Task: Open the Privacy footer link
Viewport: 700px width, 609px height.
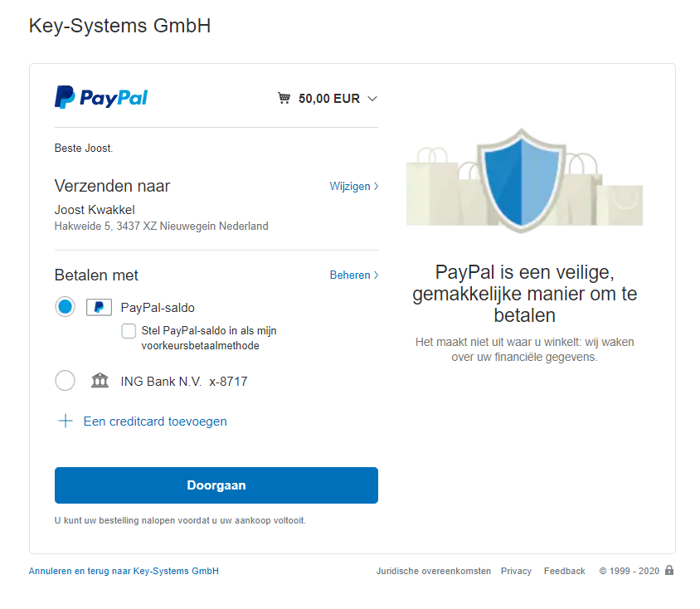Action: coord(516,572)
